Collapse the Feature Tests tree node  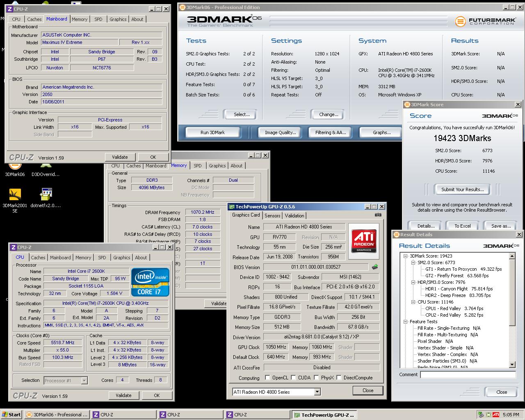coord(406,322)
